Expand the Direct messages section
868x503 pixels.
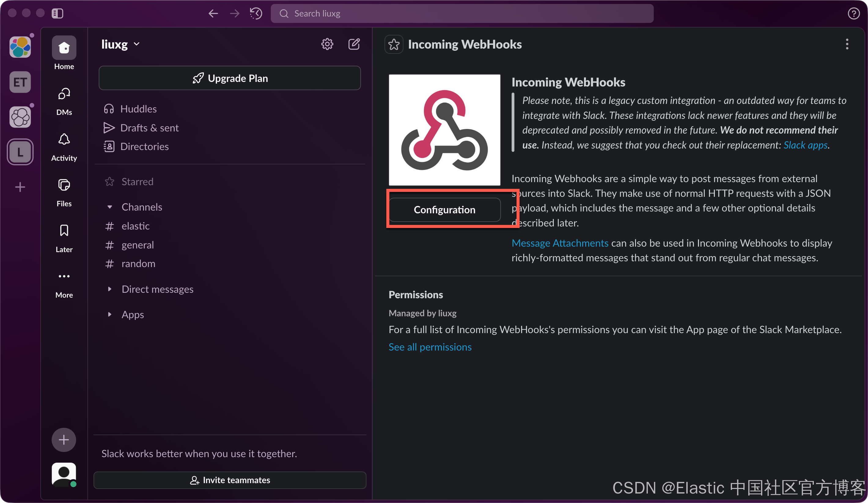pyautogui.click(x=109, y=289)
